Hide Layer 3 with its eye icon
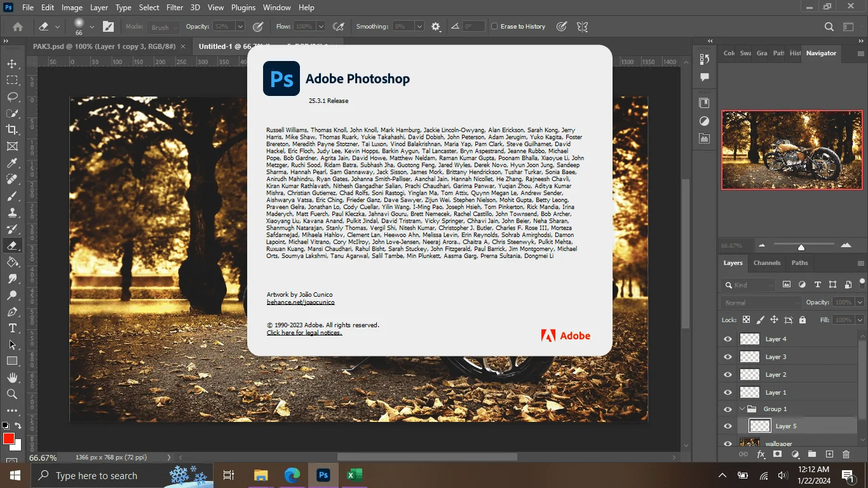The image size is (868, 488). pyautogui.click(x=728, y=356)
